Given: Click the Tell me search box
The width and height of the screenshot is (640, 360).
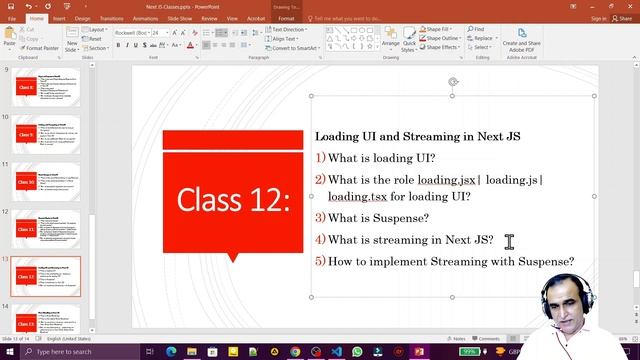Looking at the screenshot, I should click(344, 19).
